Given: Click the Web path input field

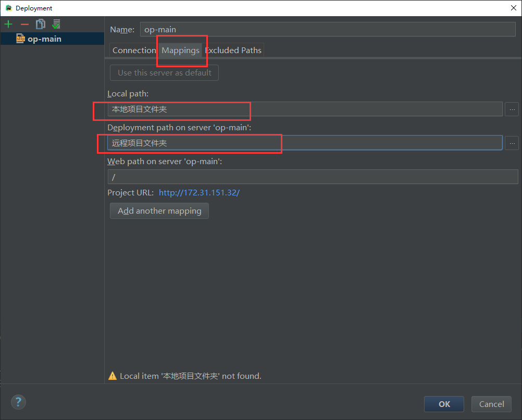Looking at the screenshot, I should (313, 177).
